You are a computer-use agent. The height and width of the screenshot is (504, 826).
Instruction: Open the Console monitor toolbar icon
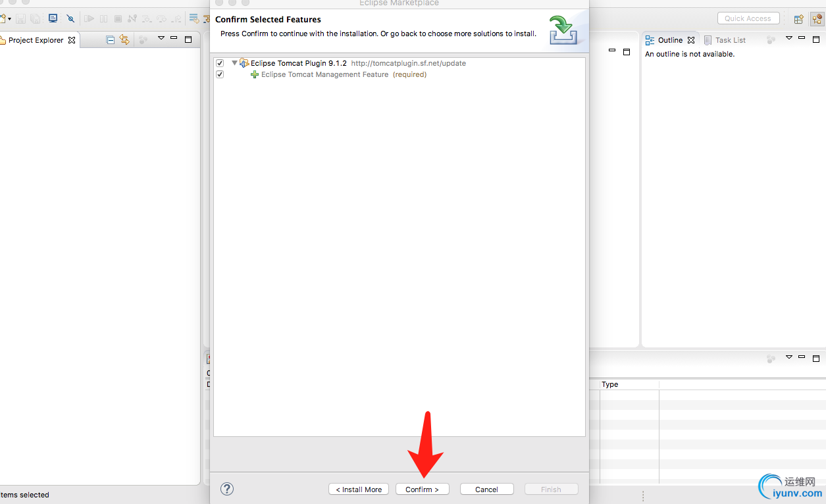(x=53, y=18)
